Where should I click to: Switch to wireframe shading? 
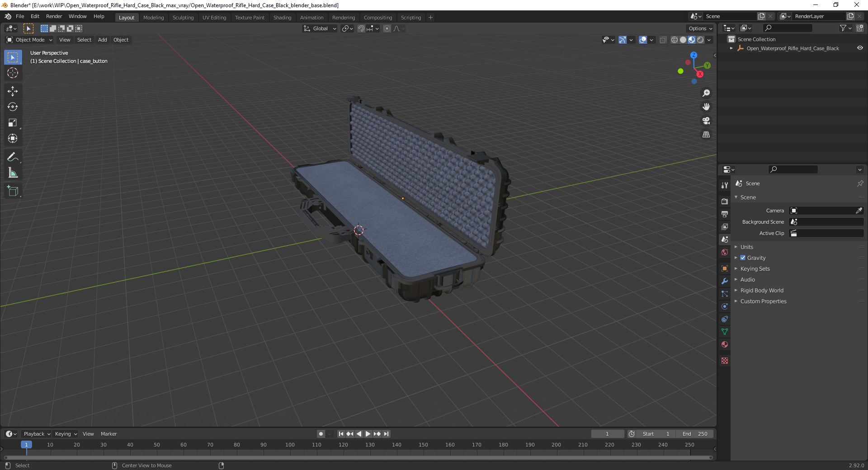coord(675,40)
